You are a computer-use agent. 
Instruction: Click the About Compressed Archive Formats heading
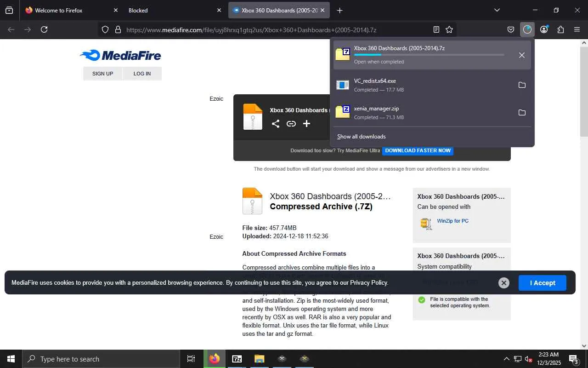click(294, 254)
